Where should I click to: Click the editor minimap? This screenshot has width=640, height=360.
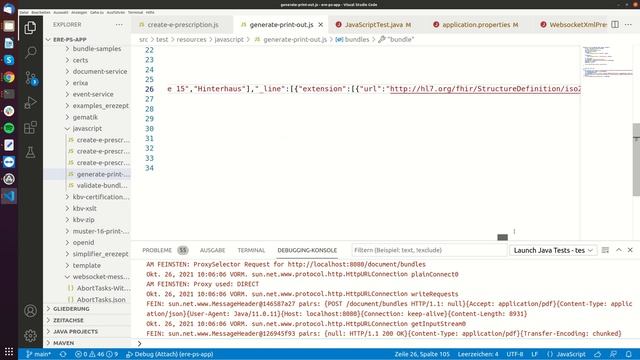(x=607, y=62)
